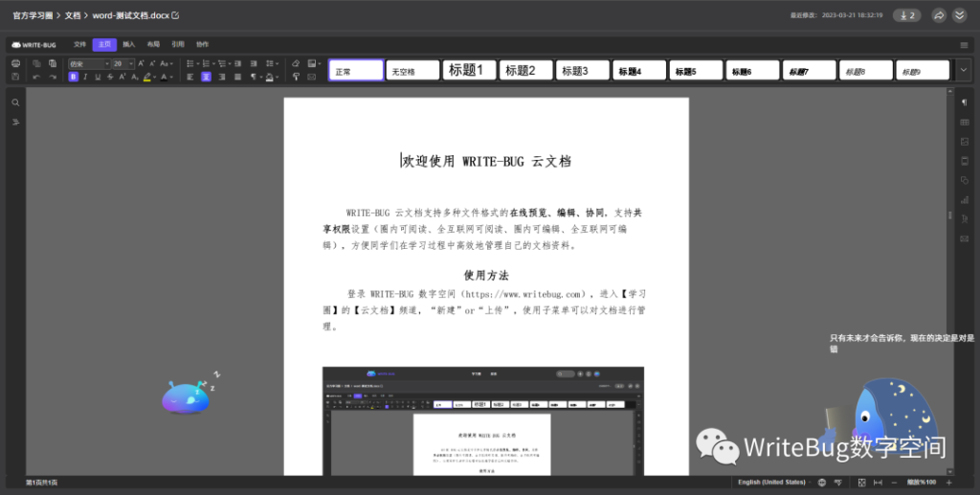
Task: Apply the 正常 style
Action: (x=356, y=70)
